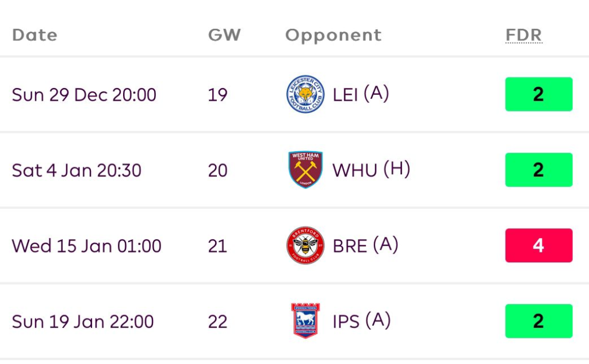Click the Ipswich Town crest
Screen dimensions: 589x364
[x=305, y=321]
